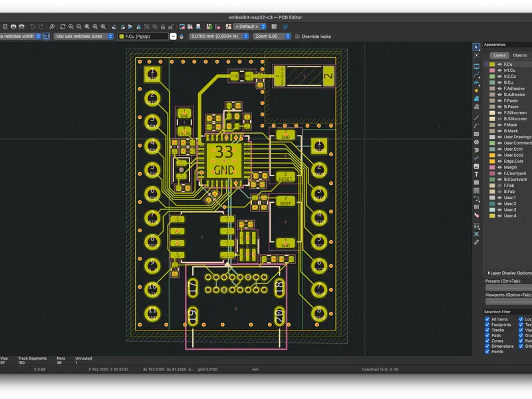Select the User.Drawings layer name
Screen dimensions: 532x399
(517, 137)
